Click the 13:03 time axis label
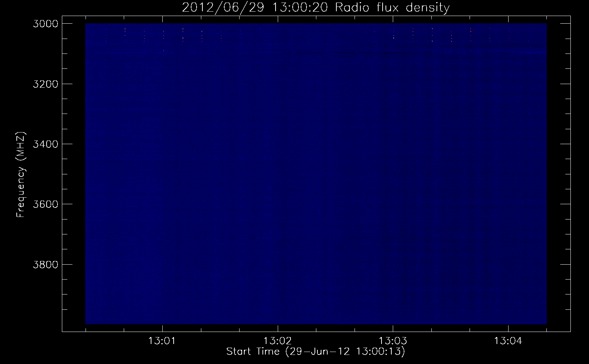Screen dimensions: 589x364 coord(393,341)
